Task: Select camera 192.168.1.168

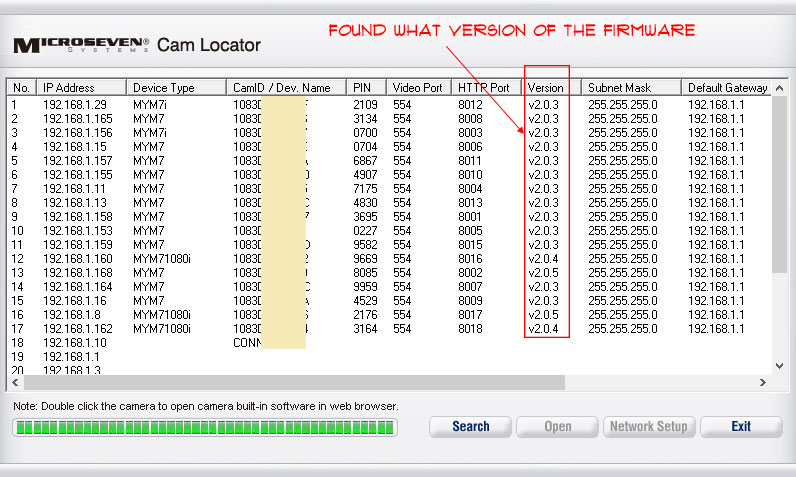Action: coord(389,273)
